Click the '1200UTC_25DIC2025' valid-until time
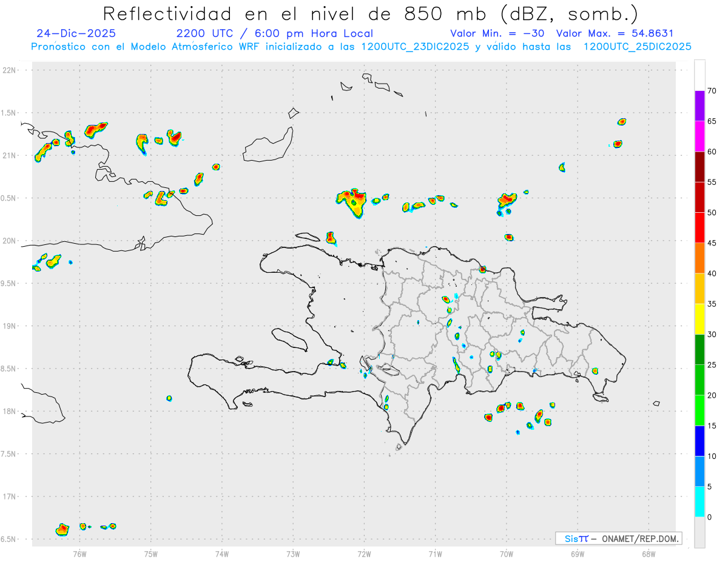This screenshot has height=562, width=728. point(637,47)
